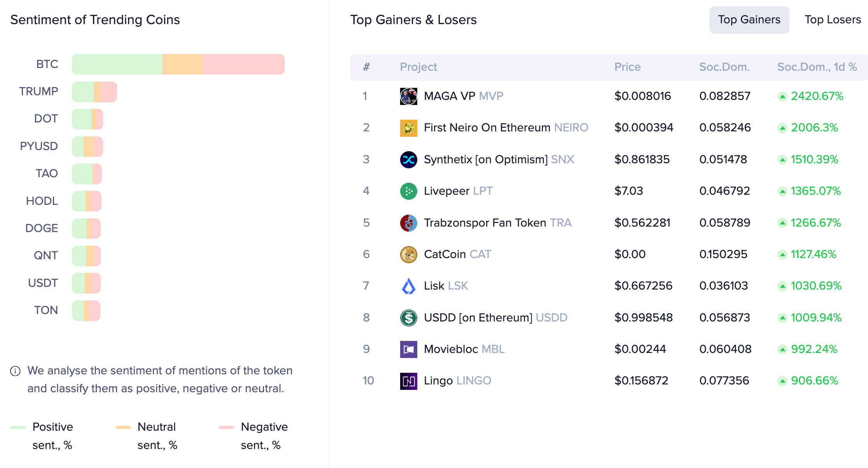868x468 pixels.
Task: Click the PYUSD sentiment bar
Action: click(x=87, y=147)
